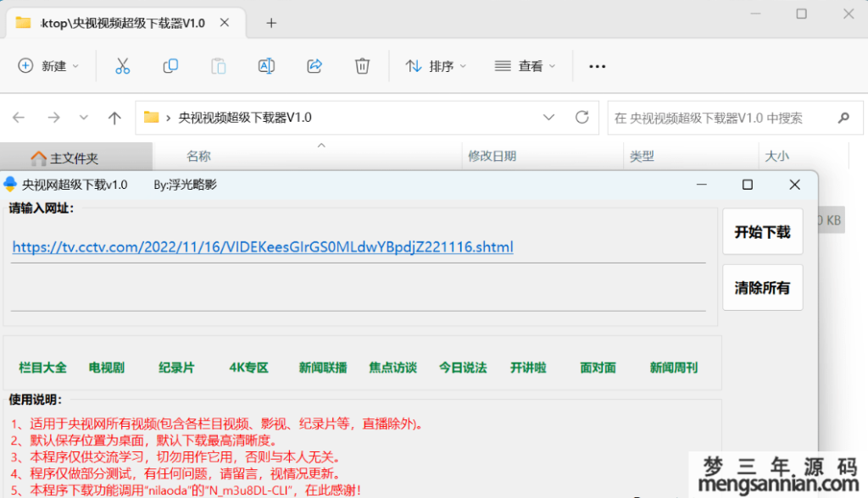The image size is (868, 498).
Task: Open the 电视剧 category link
Action: pyautogui.click(x=106, y=368)
